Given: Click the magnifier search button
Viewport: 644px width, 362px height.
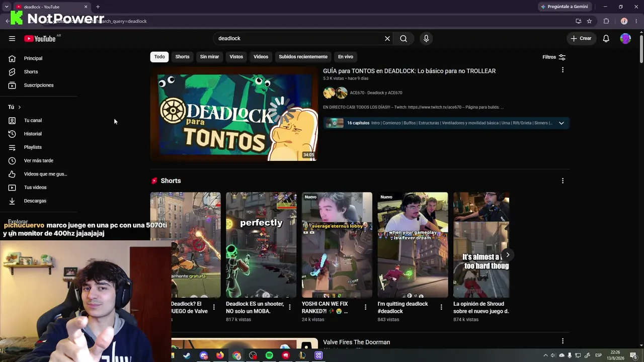Looking at the screenshot, I should coord(404,39).
